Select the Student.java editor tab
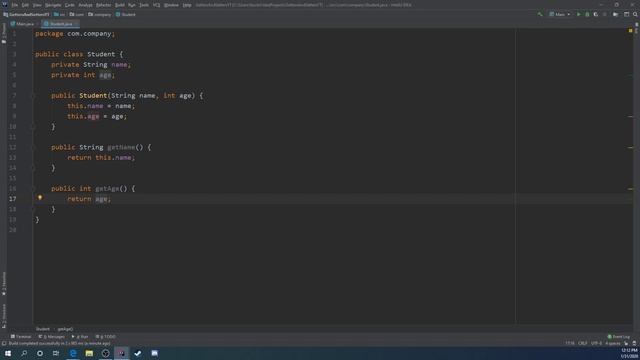Viewport: 640px width, 360px height. tap(60, 24)
